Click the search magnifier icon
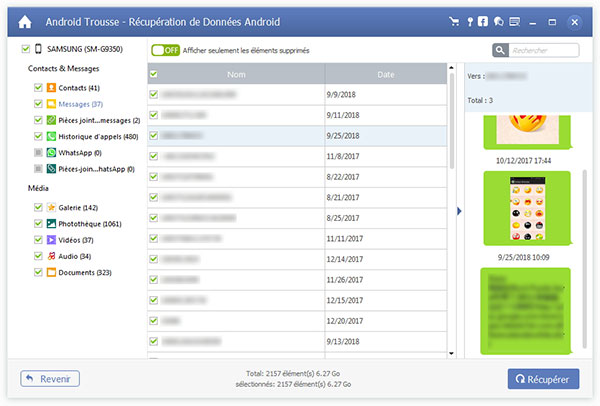 500,50
